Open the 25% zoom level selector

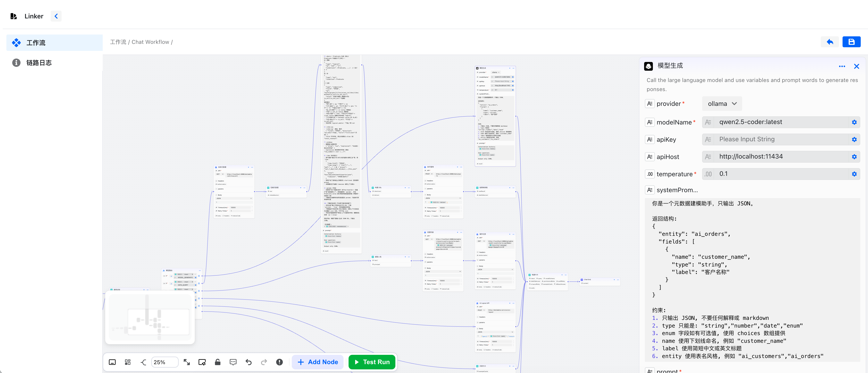[x=165, y=362]
